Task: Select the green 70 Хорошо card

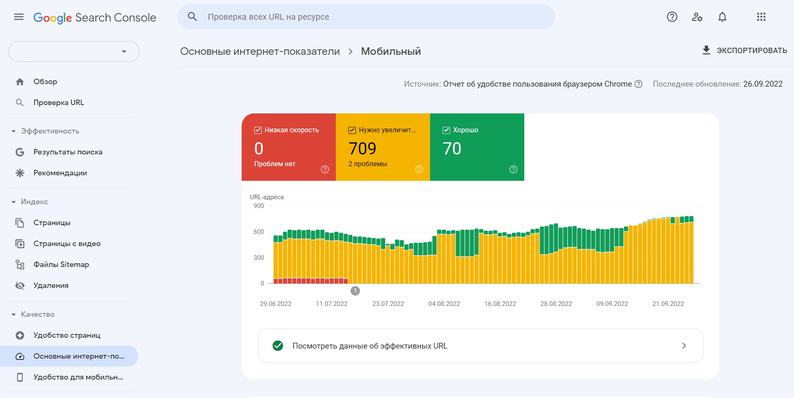Action: click(x=477, y=147)
